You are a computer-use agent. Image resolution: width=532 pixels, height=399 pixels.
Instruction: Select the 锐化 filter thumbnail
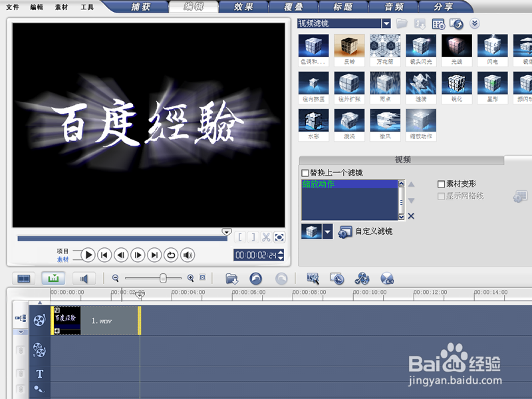[457, 87]
